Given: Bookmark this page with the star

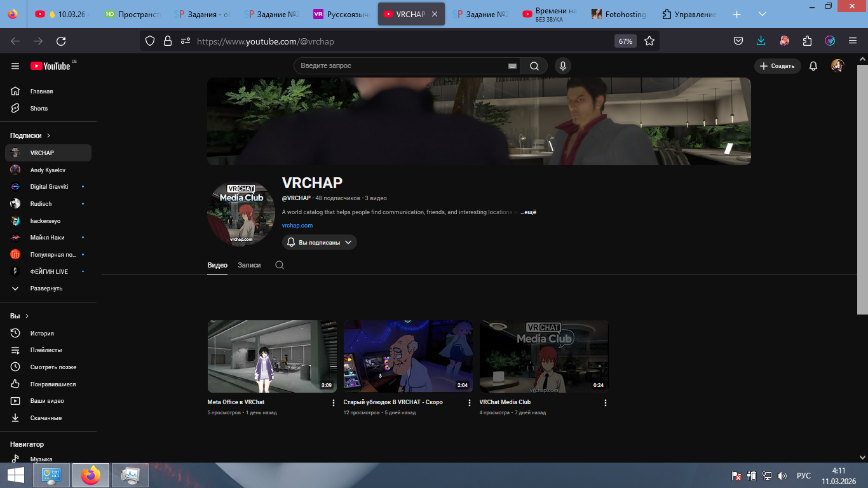Looking at the screenshot, I should (x=649, y=41).
